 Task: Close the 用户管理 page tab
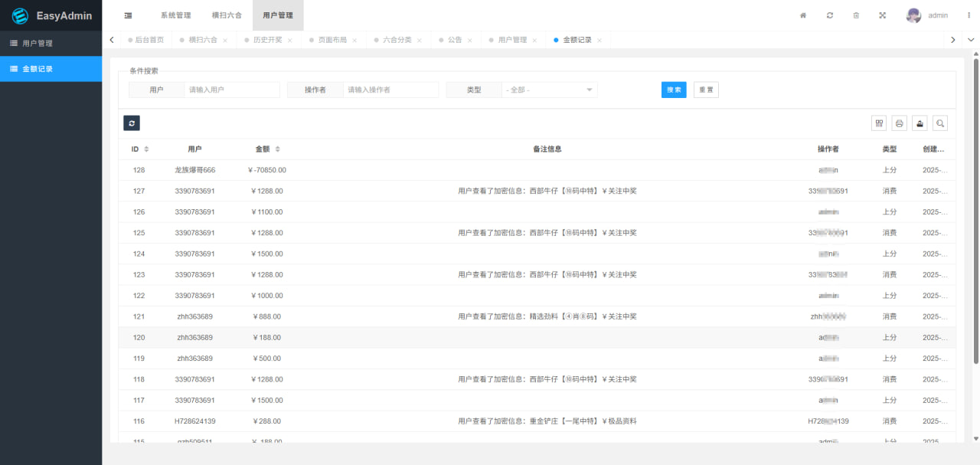[x=534, y=41]
